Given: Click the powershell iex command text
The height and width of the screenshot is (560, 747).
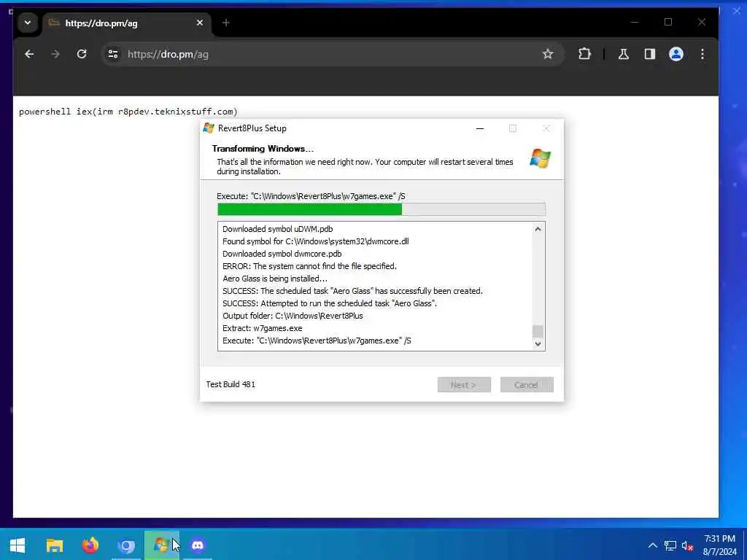Looking at the screenshot, I should point(128,112).
